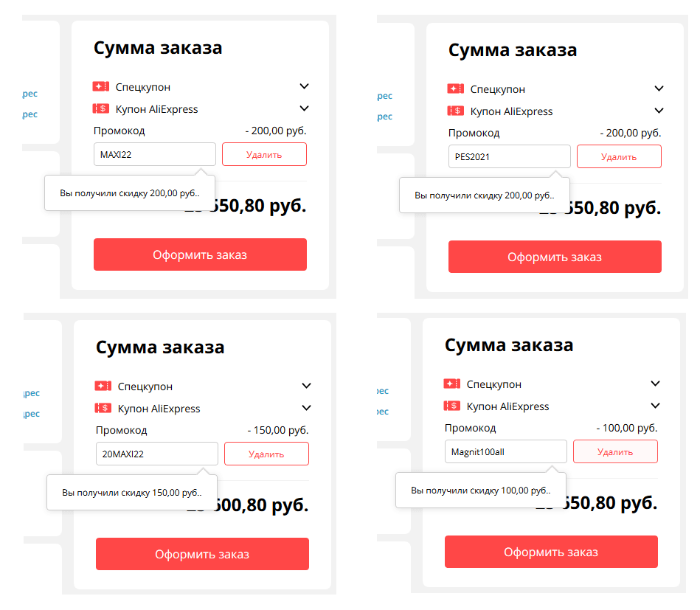Click Спецкупон icon in 200 руб. MAXI22 panel
Screen dimensions: 700x610
[100, 87]
